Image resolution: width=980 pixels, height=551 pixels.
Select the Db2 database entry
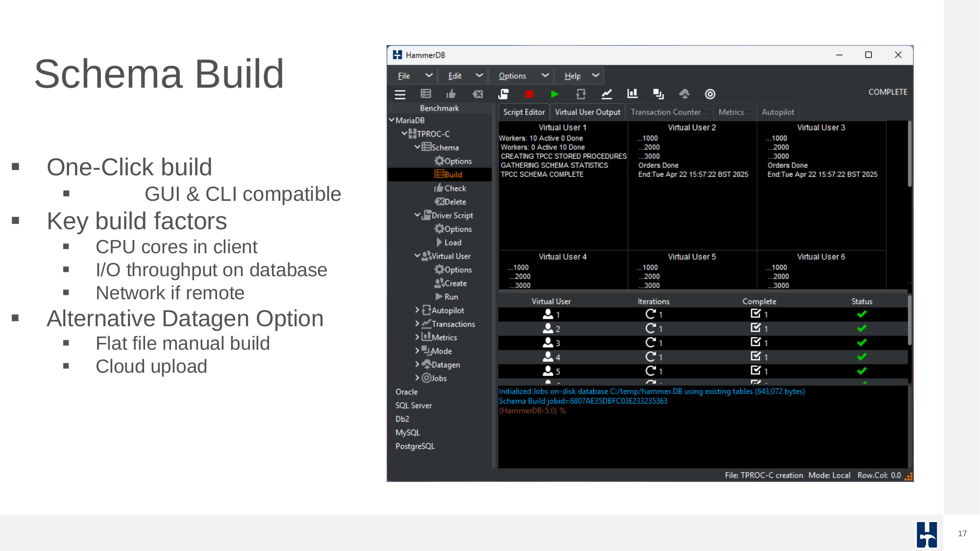pos(402,419)
